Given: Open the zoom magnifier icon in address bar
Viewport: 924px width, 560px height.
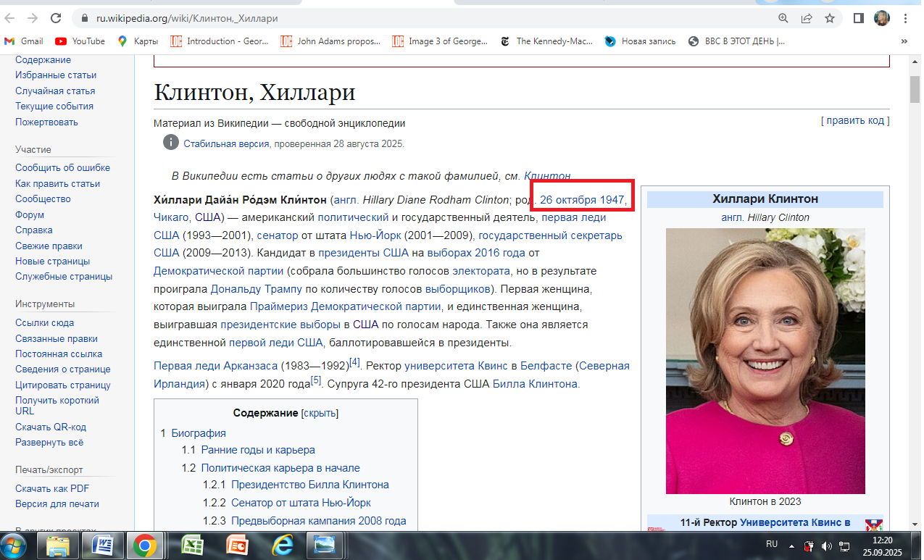Looking at the screenshot, I should tap(783, 18).
